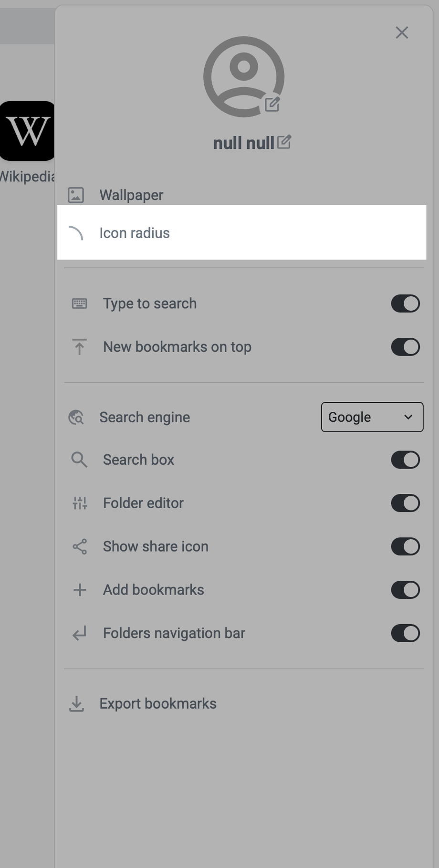Switch off the Folder editor toggle
439x868 pixels.
point(405,503)
